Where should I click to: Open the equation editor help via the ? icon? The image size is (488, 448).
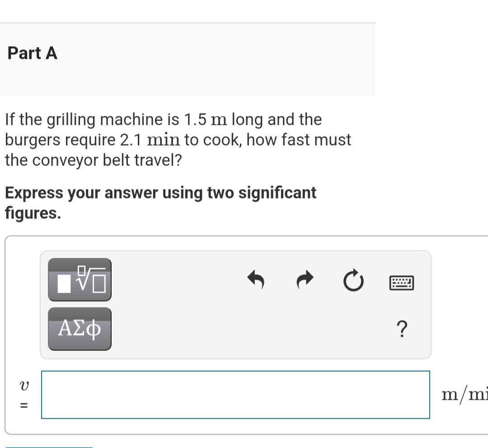[x=402, y=330]
